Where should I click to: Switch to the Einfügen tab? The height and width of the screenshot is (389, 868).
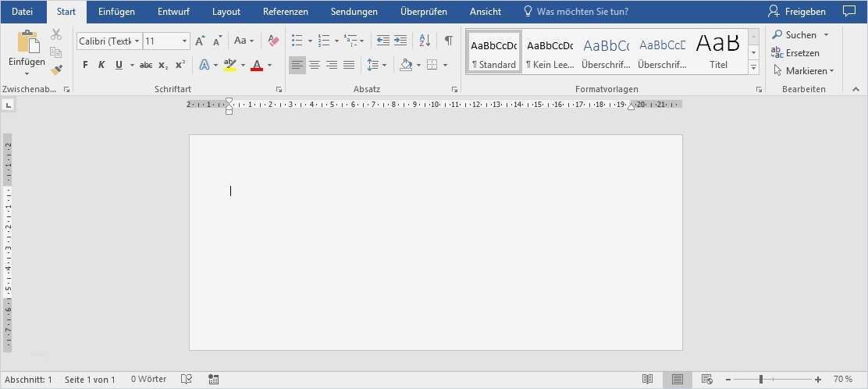point(116,11)
